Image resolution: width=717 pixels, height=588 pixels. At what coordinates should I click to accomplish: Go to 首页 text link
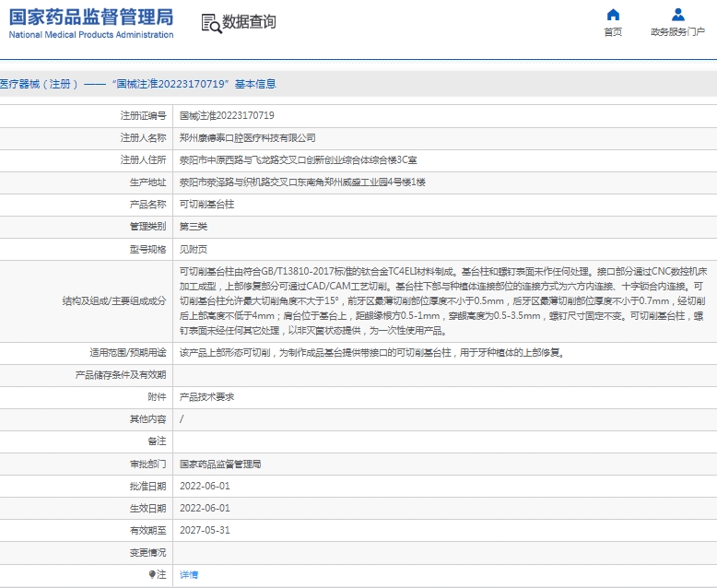(613, 32)
